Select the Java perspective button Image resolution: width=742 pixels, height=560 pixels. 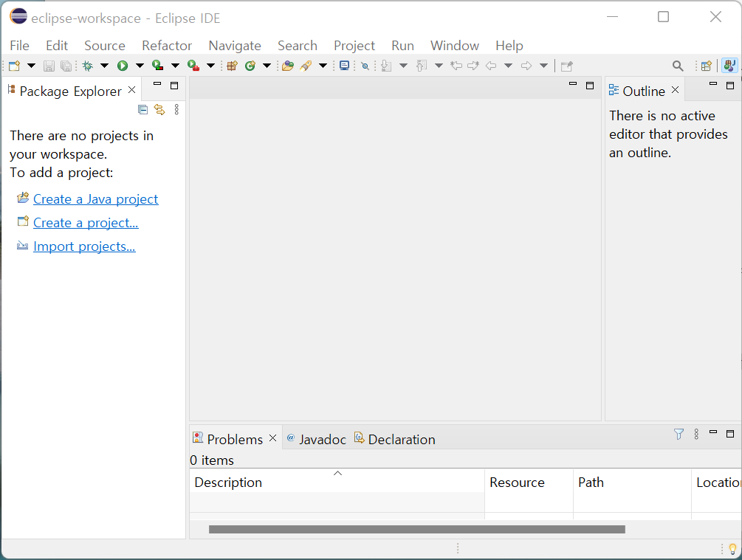point(729,66)
